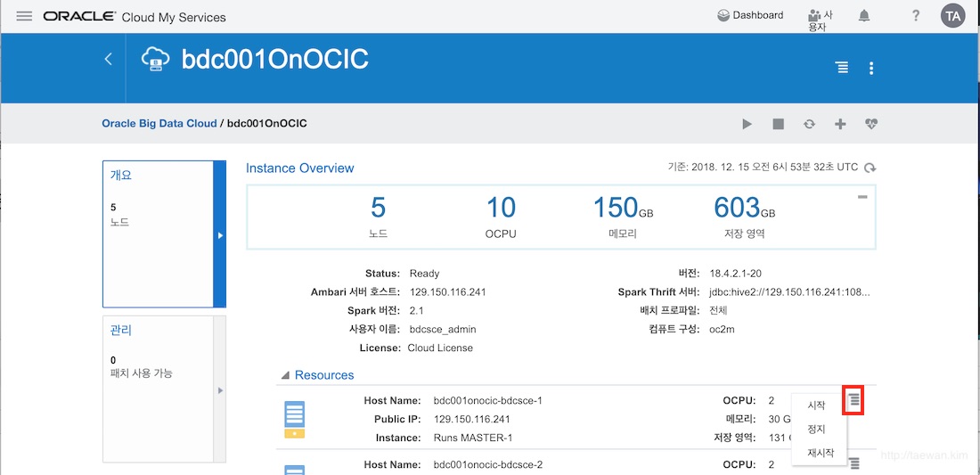The width and height of the screenshot is (980, 475).
Task: Click Public IP 129.150.116.241 in Resources
Action: [x=472, y=419]
